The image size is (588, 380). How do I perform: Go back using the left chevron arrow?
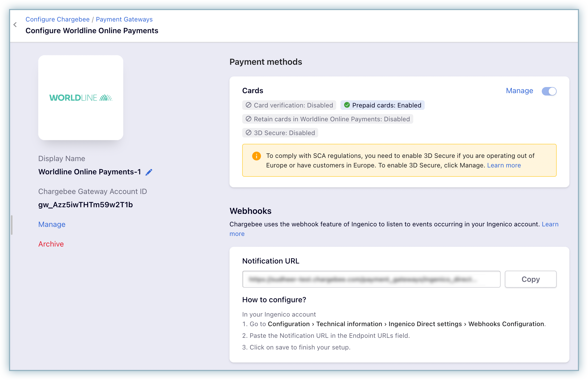point(15,25)
